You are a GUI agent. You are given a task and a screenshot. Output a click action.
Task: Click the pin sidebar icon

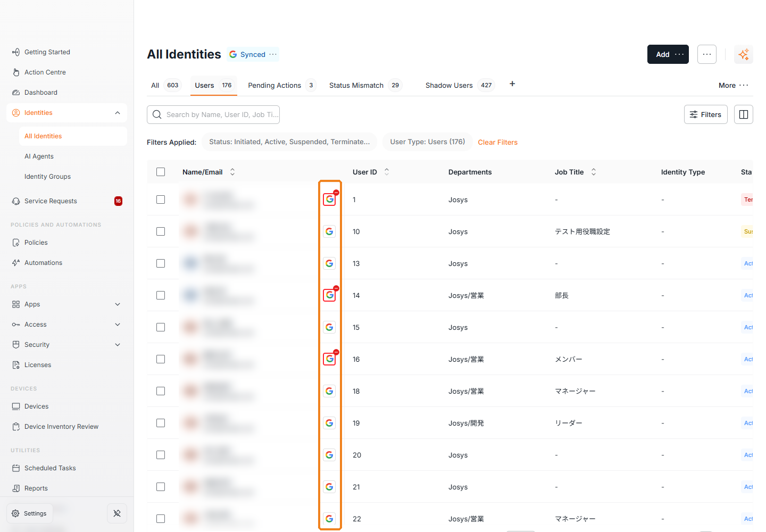tap(117, 513)
